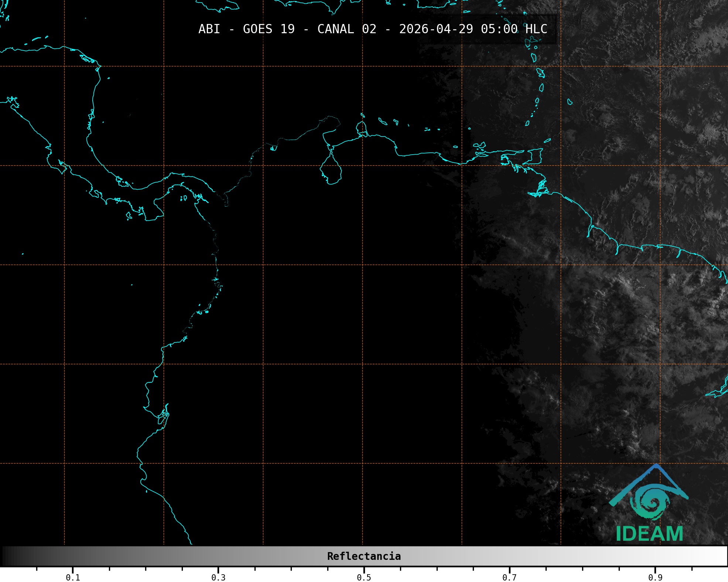
Task: Click the Gulf of Panama small islands
Action: pos(184,198)
